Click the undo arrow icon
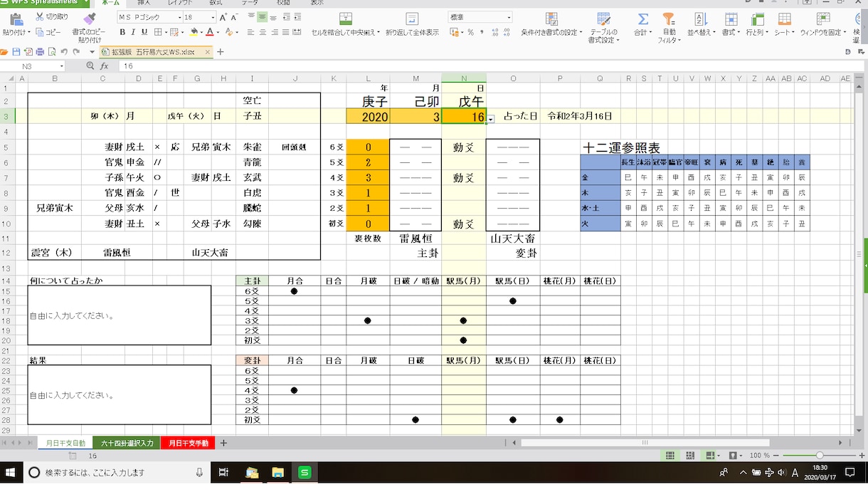Image resolution: width=868 pixels, height=492 pixels. [x=65, y=52]
